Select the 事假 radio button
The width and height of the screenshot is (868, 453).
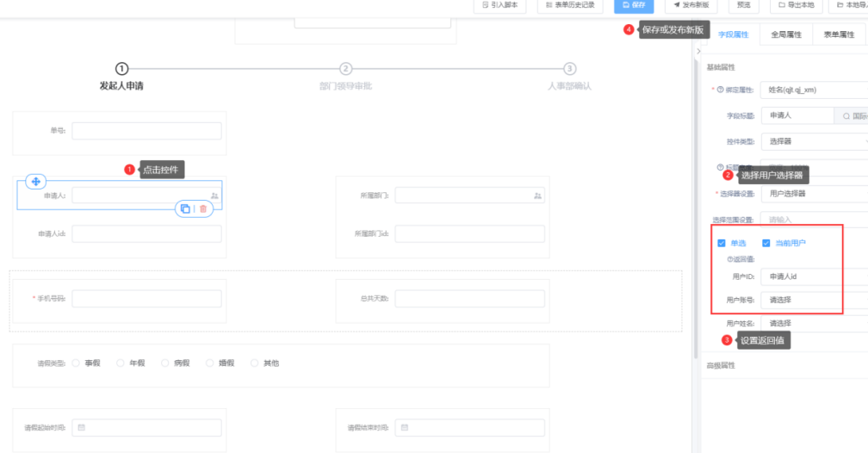pyautogui.click(x=76, y=363)
